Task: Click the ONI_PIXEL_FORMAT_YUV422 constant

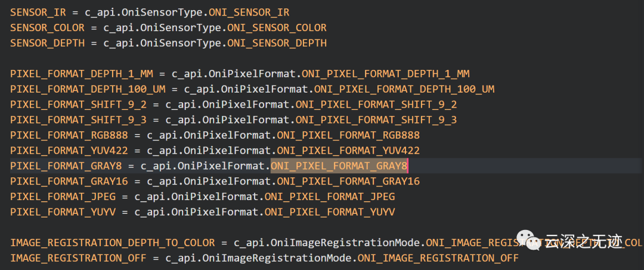Action: (349, 151)
